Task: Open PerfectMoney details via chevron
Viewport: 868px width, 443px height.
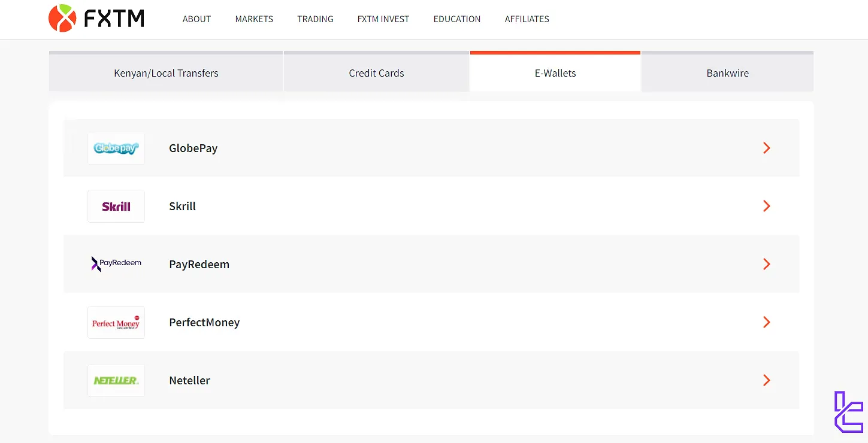Action: 766,322
